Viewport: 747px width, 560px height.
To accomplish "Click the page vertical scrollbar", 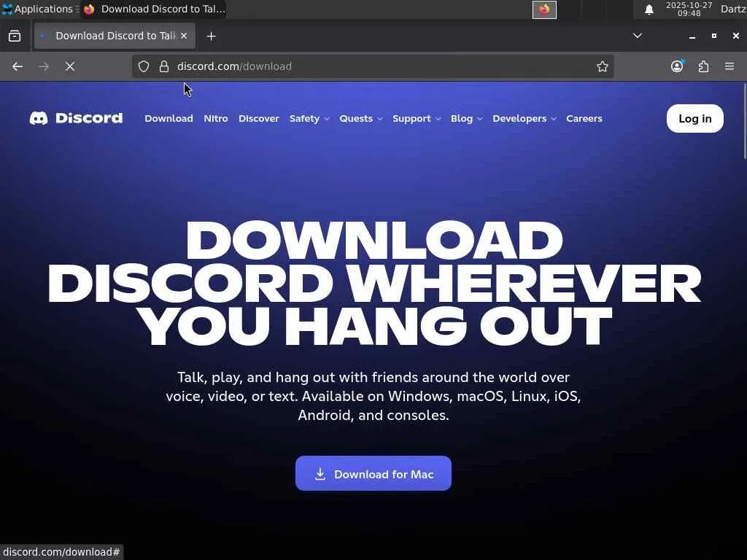I will [x=744, y=122].
